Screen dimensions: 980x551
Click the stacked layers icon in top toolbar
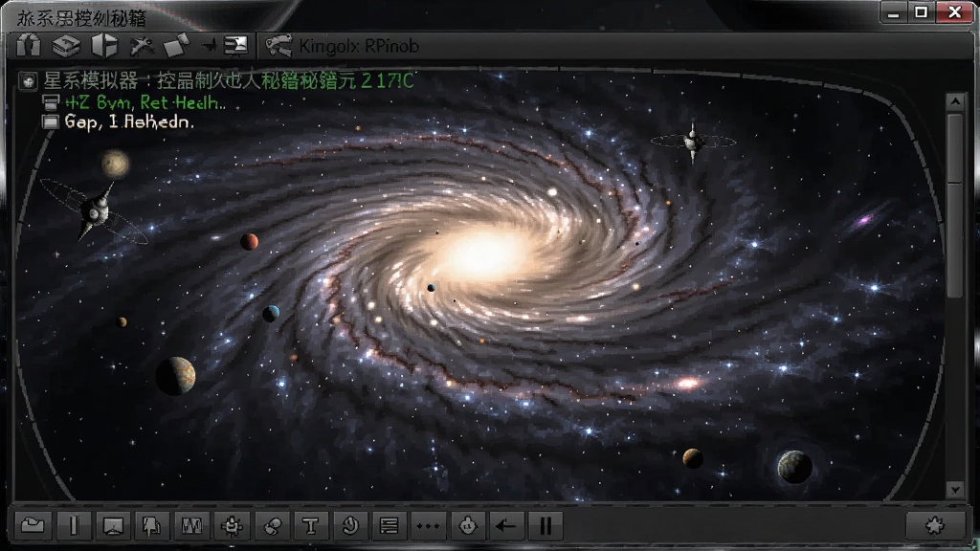tap(66, 46)
